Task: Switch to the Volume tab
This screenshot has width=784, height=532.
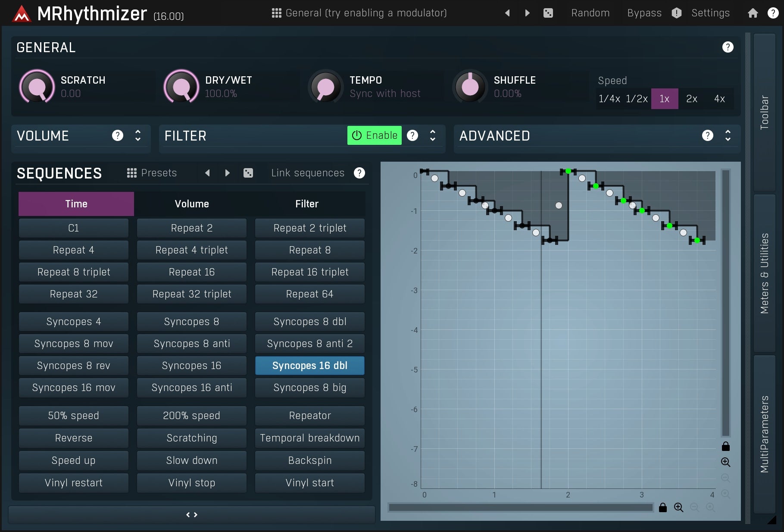Action: pos(191,203)
